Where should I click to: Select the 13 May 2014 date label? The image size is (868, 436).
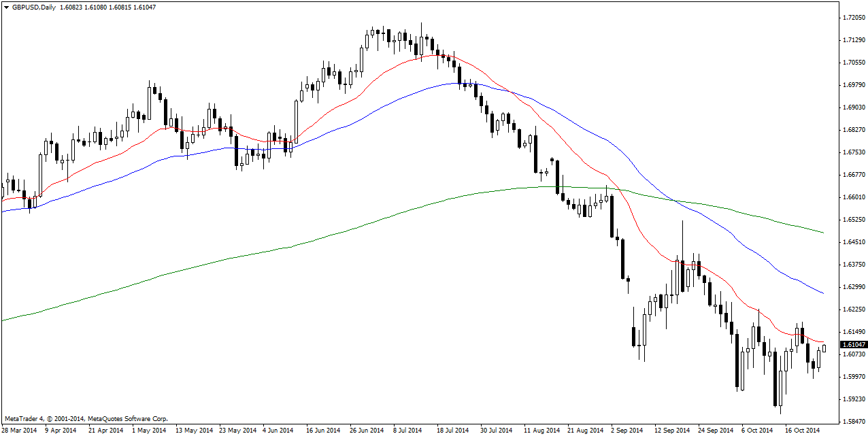pyautogui.click(x=195, y=431)
